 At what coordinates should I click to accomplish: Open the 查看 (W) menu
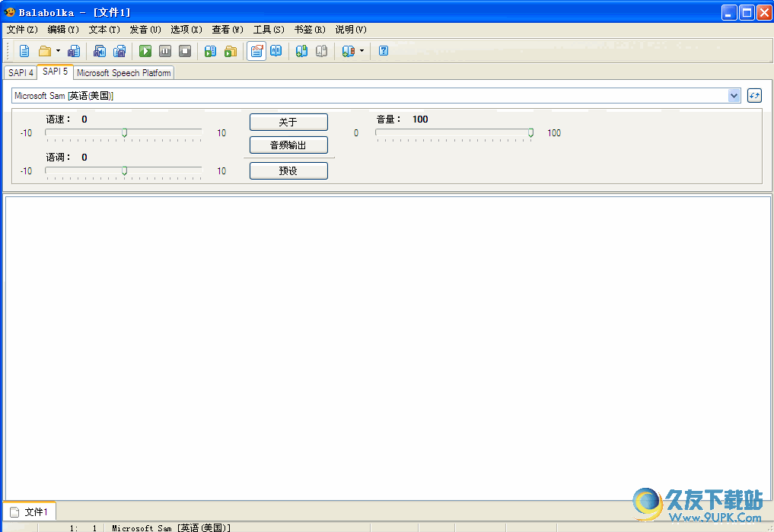click(228, 30)
